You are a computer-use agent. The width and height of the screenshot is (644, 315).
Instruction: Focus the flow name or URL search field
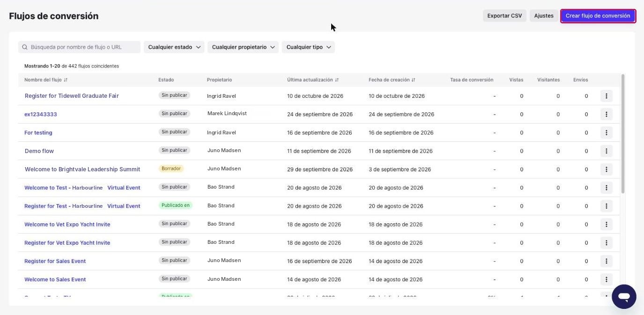click(x=79, y=47)
